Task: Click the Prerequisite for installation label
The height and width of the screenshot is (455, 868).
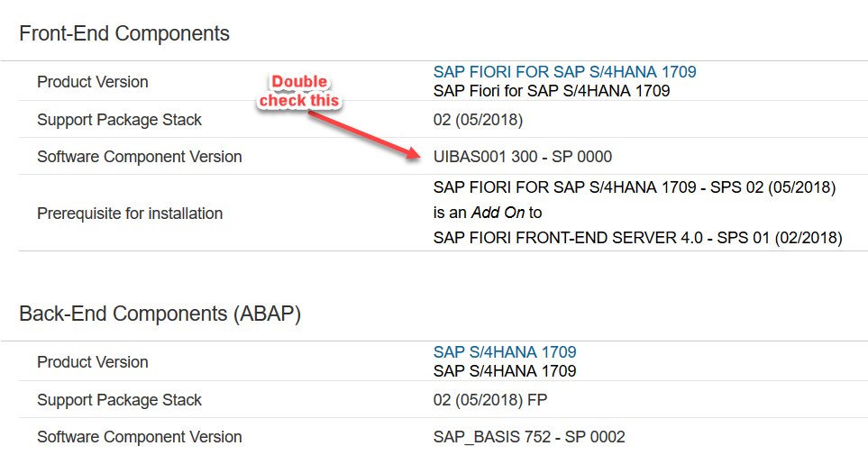Action: 130,214
